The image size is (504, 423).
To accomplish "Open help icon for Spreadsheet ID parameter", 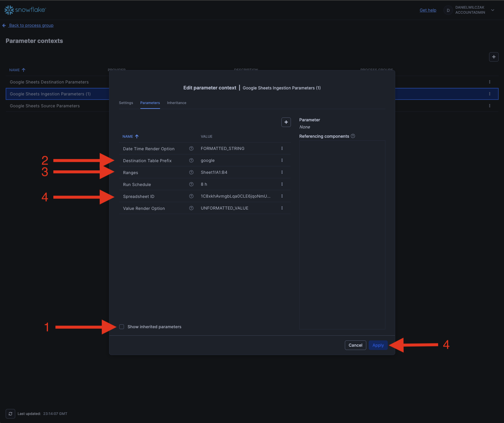I will [x=191, y=196].
